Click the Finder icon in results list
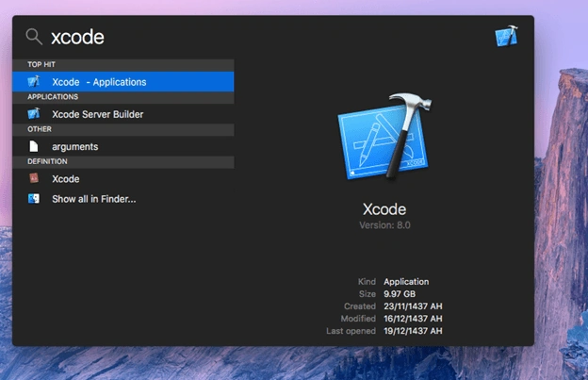588x380 pixels. pyautogui.click(x=34, y=198)
